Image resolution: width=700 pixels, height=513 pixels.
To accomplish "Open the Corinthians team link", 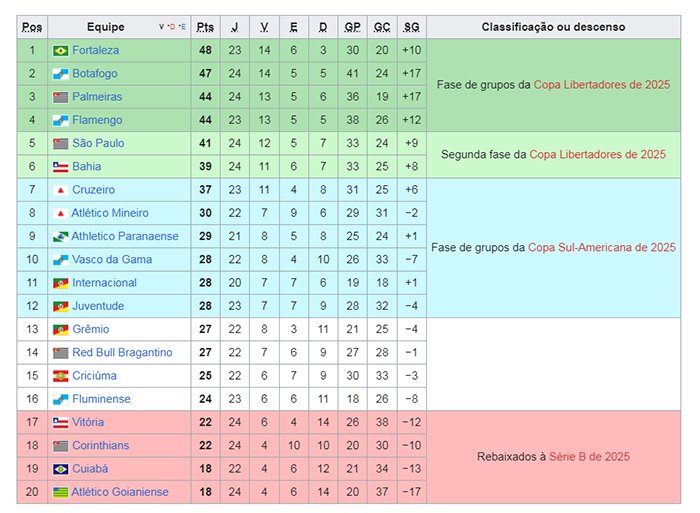I will [x=100, y=446].
